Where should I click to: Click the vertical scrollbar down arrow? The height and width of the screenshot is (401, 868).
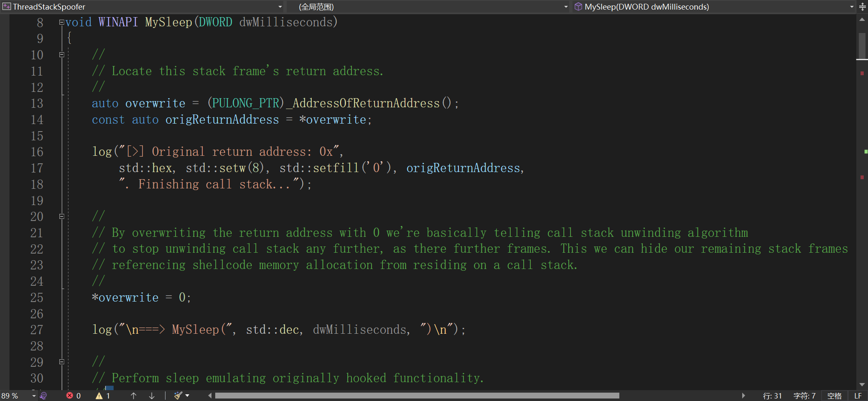coord(862,385)
